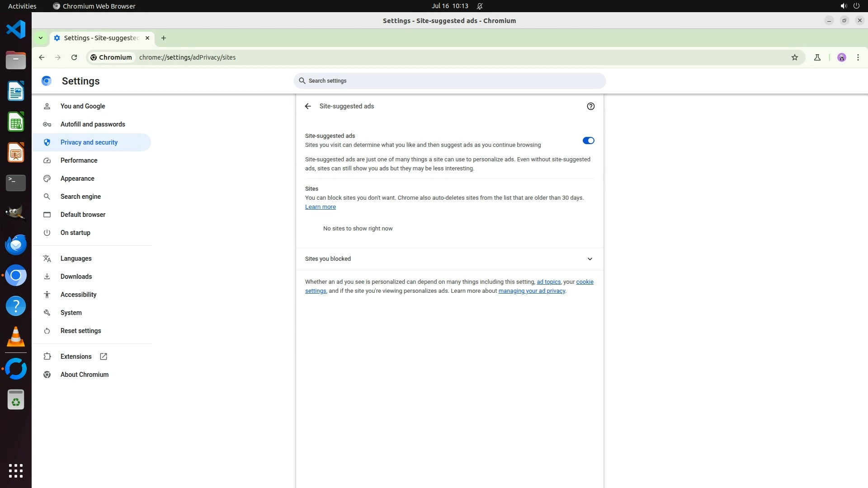Select Downloads in the settings sidebar

click(x=76, y=277)
